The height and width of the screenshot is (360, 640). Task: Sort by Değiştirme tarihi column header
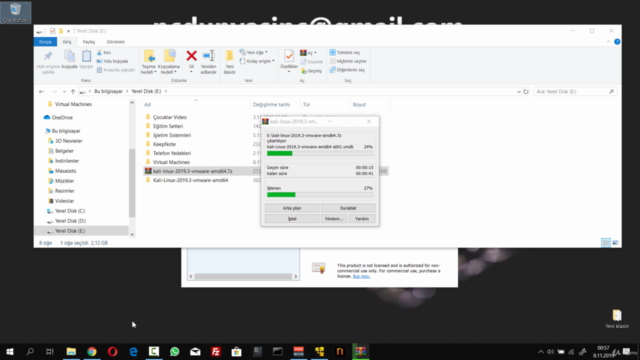tap(271, 105)
